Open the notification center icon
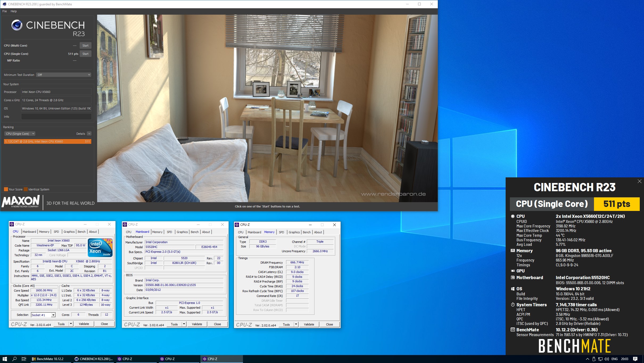The image size is (644, 363). click(x=635, y=359)
